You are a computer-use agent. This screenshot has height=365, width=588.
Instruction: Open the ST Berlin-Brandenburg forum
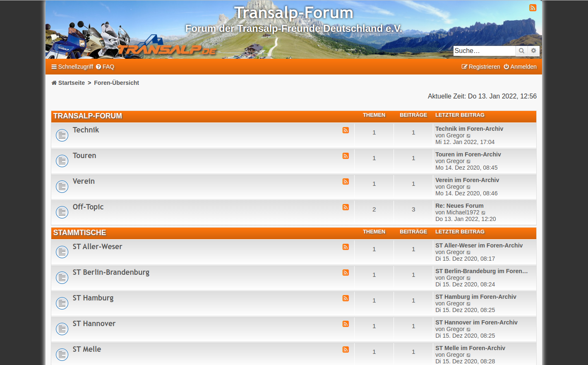click(x=111, y=272)
